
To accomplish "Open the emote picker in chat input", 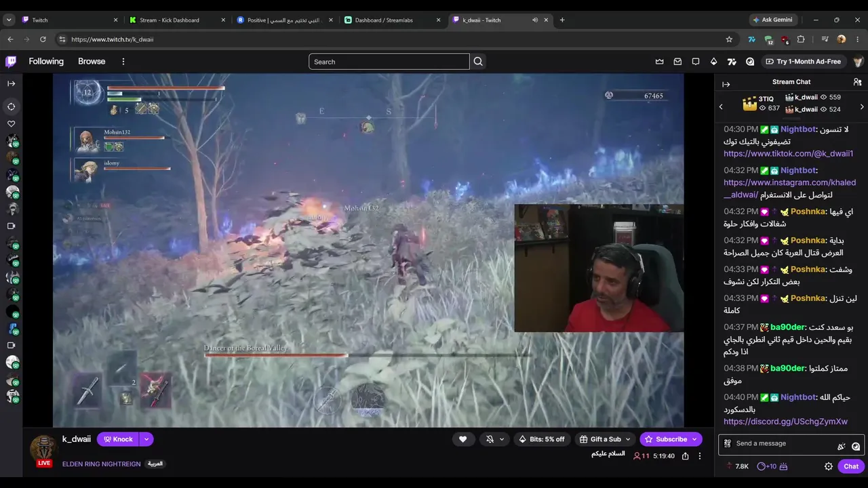I will (x=856, y=446).
